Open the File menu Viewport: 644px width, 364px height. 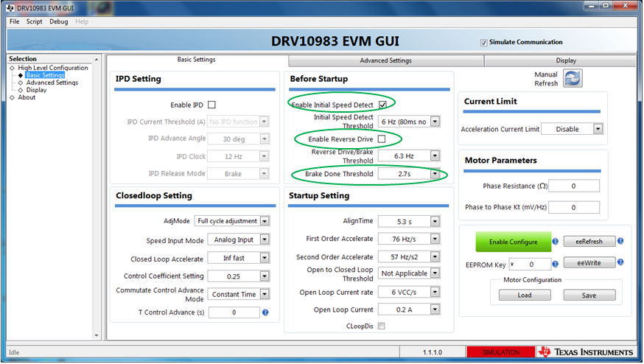click(x=15, y=21)
